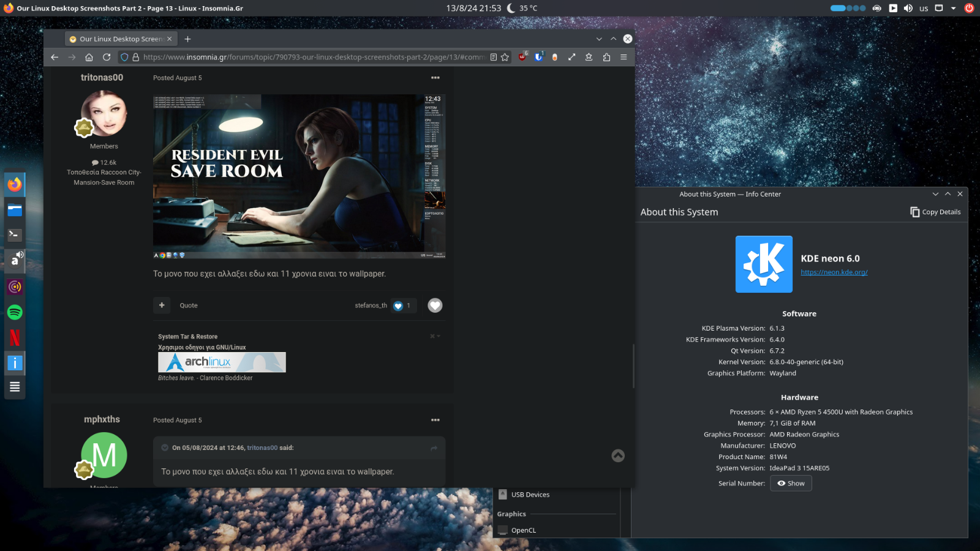Click the red power button

tap(969, 8)
